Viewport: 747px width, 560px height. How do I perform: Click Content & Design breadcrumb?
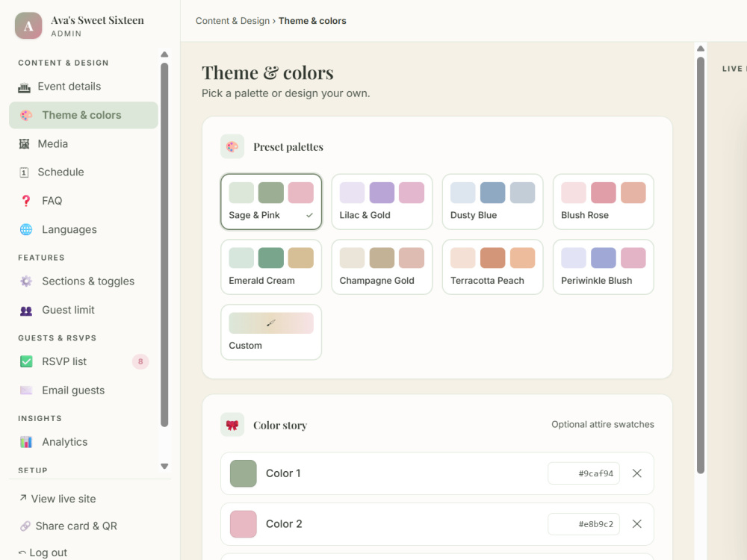coord(232,21)
